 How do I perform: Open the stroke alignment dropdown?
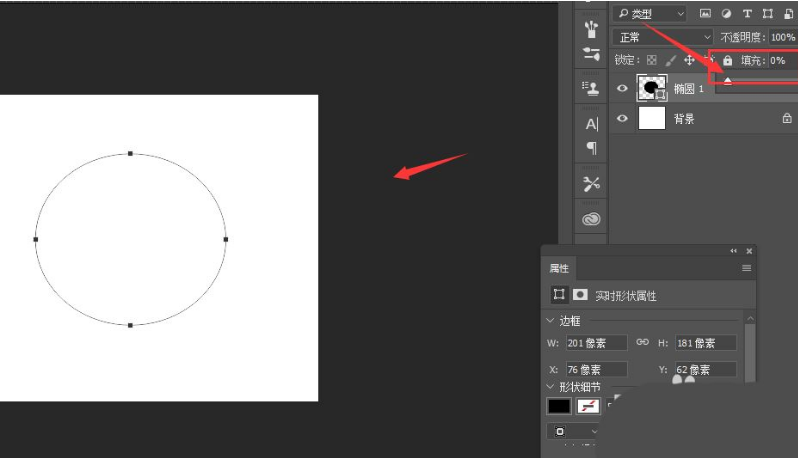[574, 432]
